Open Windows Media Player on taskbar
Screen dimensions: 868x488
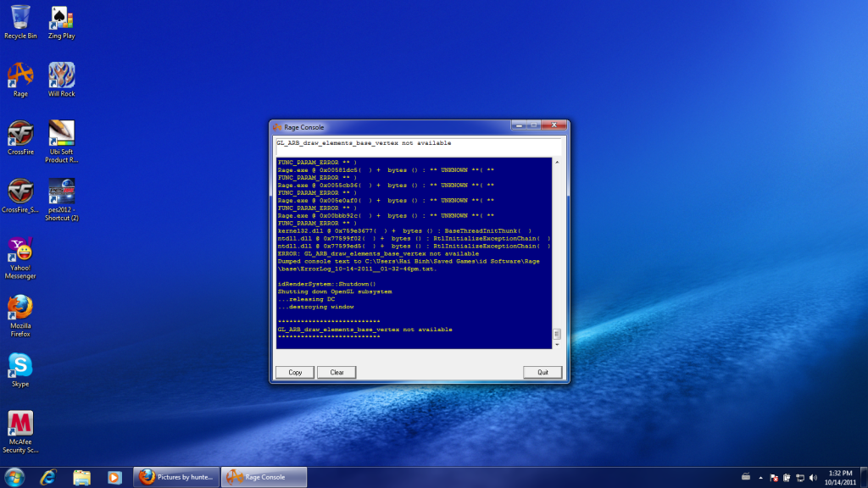(114, 477)
